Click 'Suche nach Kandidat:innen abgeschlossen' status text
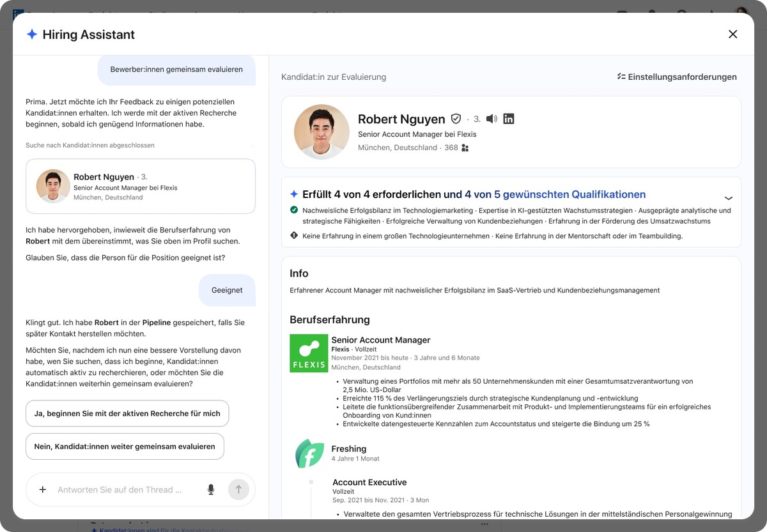The height and width of the screenshot is (532, 767). (x=90, y=145)
